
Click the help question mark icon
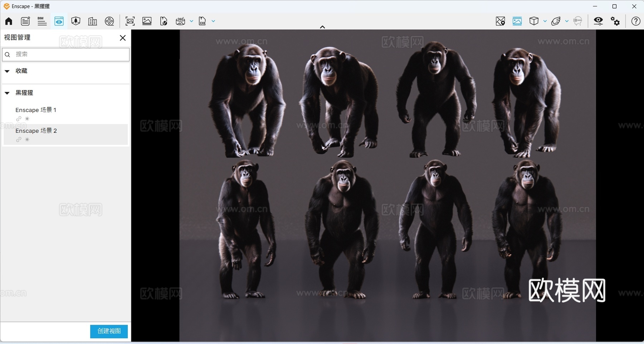(x=635, y=21)
